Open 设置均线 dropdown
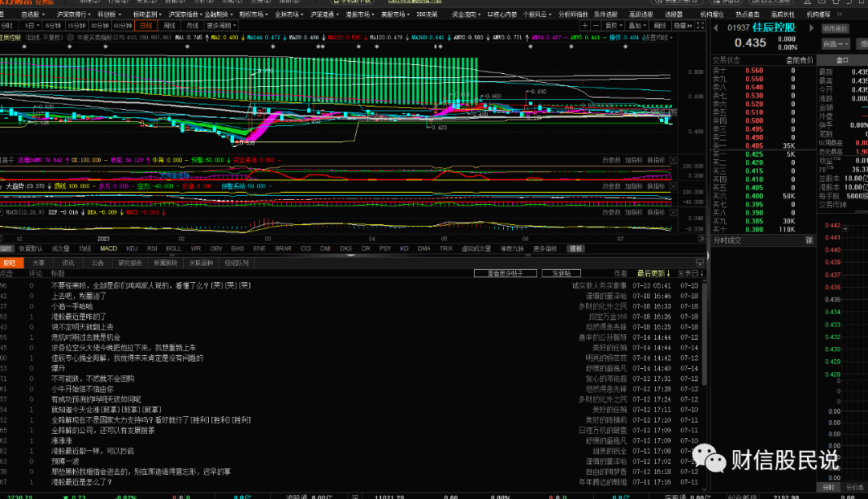The width and height of the screenshot is (868, 499). point(657,38)
